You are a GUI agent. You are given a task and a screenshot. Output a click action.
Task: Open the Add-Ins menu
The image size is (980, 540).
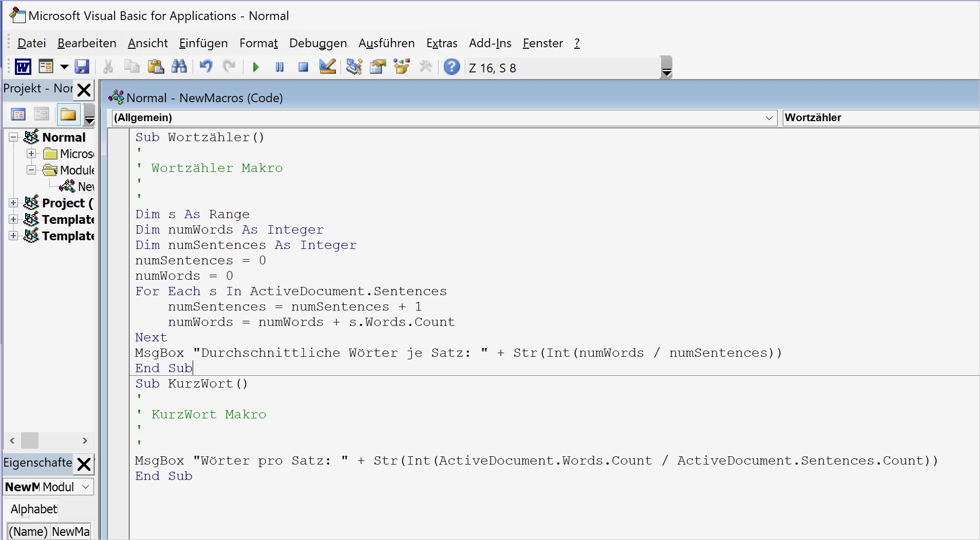(x=490, y=43)
